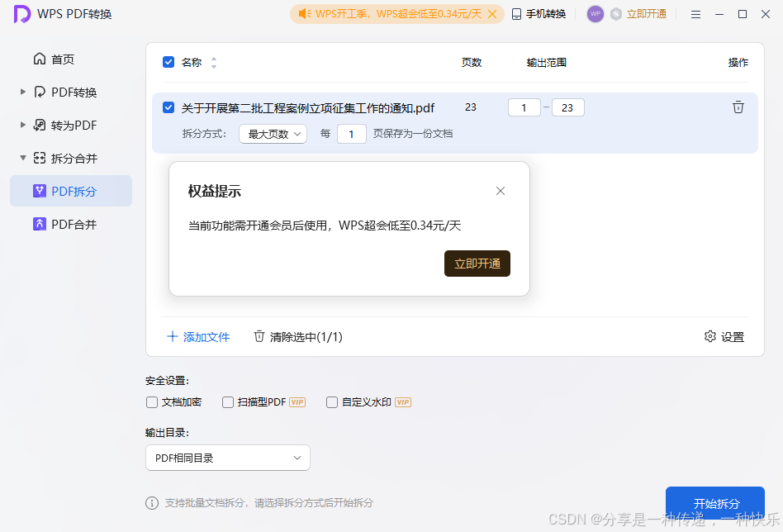This screenshot has height=532, width=783.
Task: Click the 页数 column header
Action: pyautogui.click(x=472, y=63)
